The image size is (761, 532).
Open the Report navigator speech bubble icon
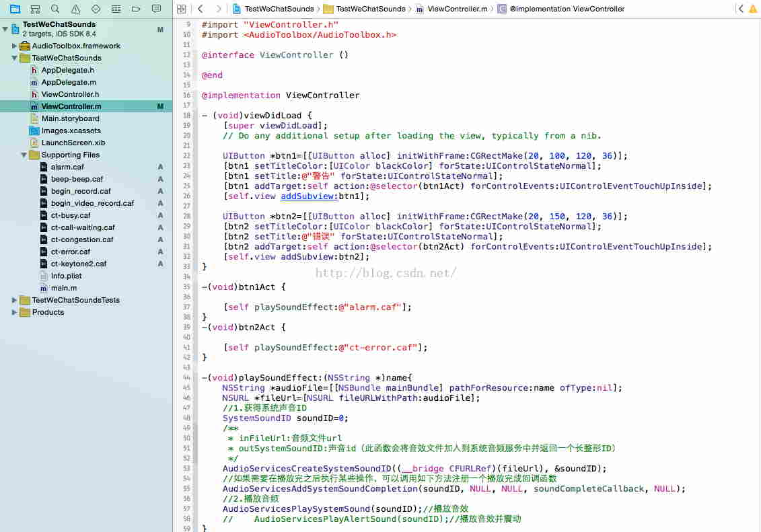[x=156, y=9]
